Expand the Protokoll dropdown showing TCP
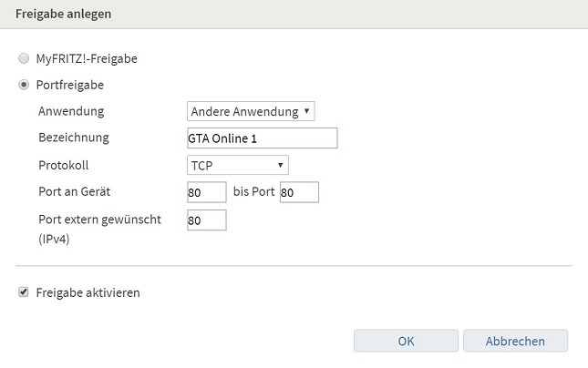This screenshot has width=588, height=368. 237,165
